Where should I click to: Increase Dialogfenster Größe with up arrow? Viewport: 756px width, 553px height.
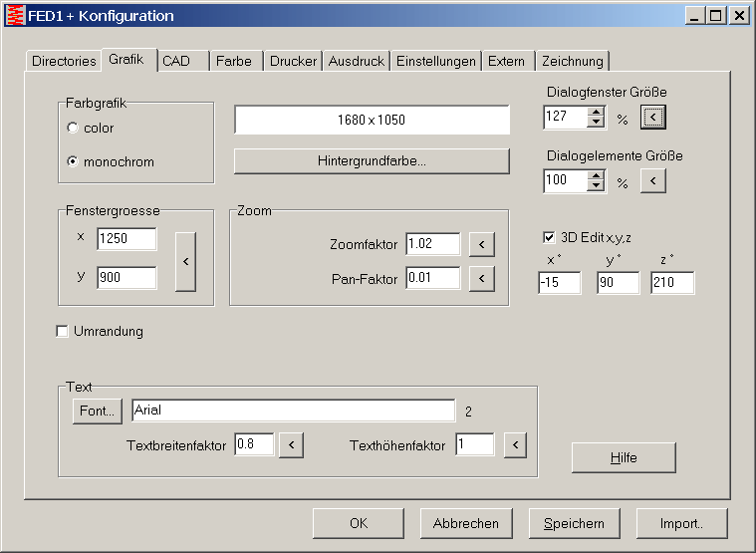(597, 112)
